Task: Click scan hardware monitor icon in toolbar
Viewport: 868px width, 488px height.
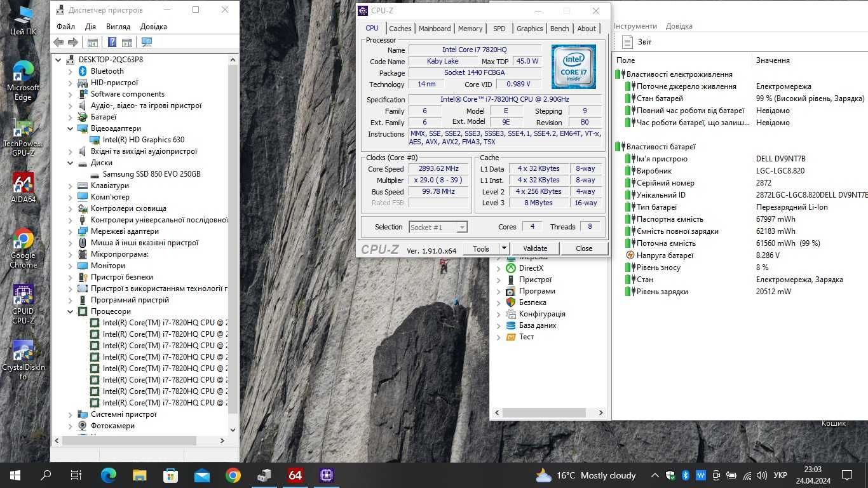Action: [147, 42]
